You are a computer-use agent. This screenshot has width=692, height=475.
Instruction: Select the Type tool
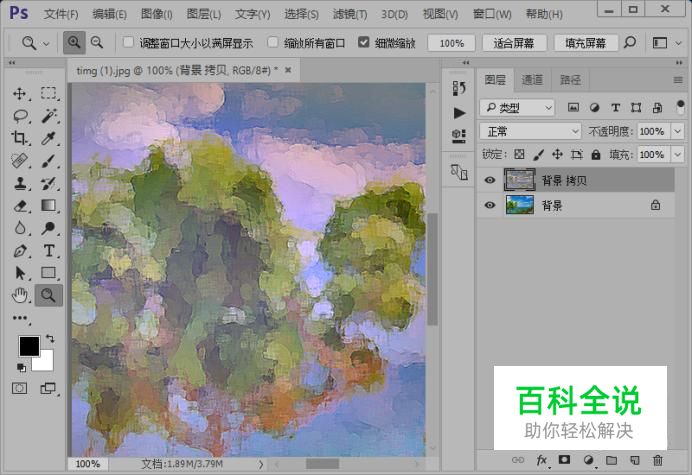point(49,251)
